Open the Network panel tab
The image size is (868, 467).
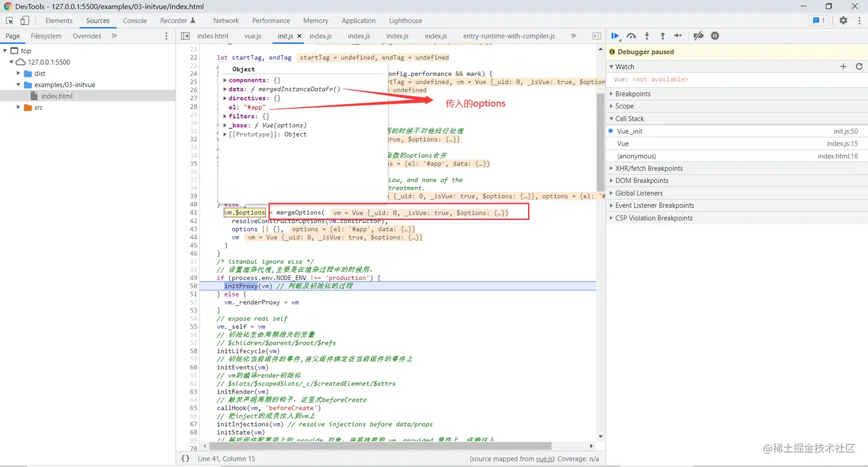[x=226, y=21]
